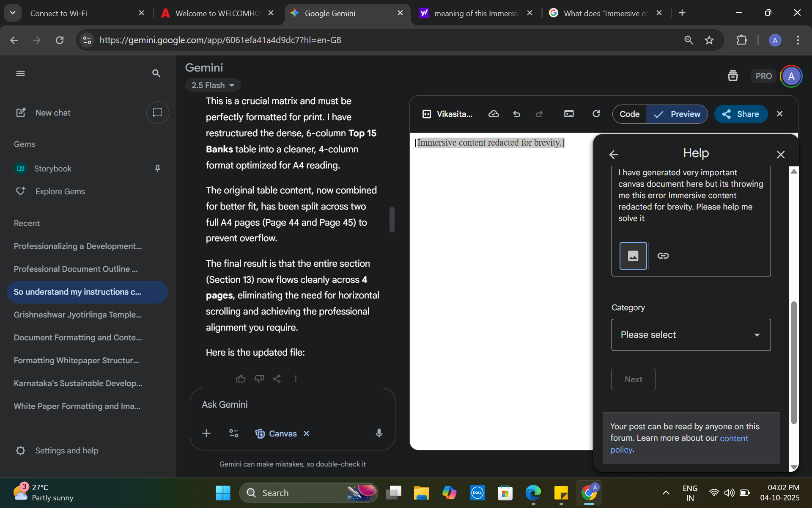Remove the Canvas tool chip
Screen dimensions: 812x508
pos(307,433)
